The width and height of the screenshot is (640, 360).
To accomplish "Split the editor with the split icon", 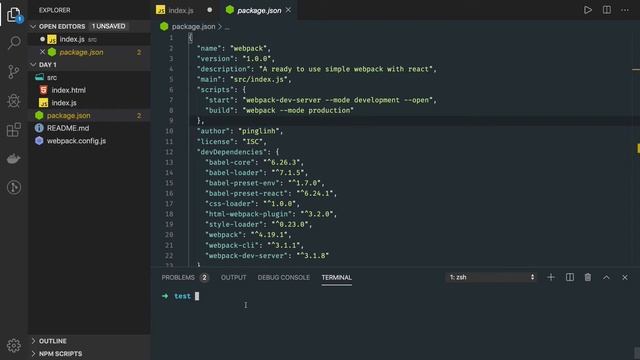I will coord(607,10).
